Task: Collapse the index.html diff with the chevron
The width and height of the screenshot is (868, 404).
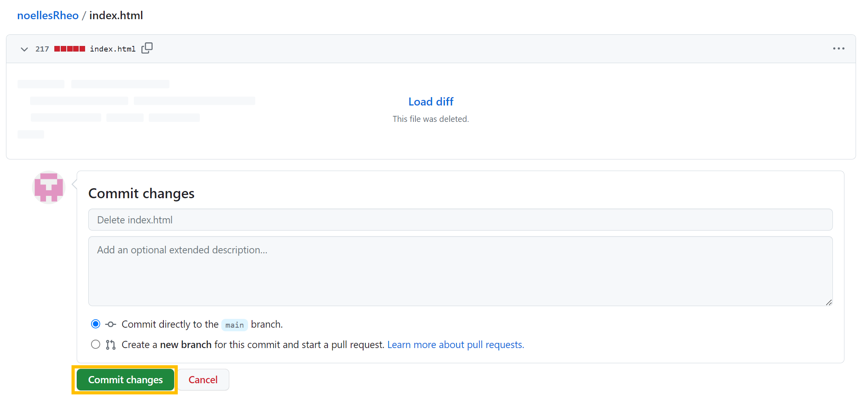Action: (24, 49)
